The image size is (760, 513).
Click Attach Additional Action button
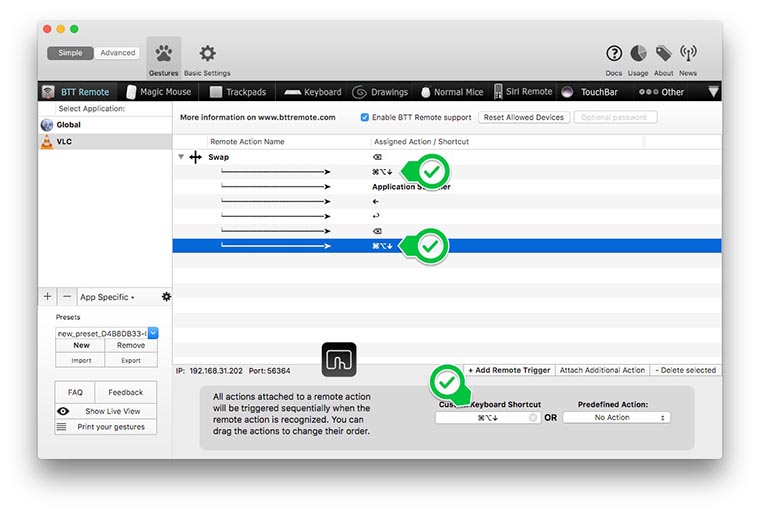pos(602,370)
